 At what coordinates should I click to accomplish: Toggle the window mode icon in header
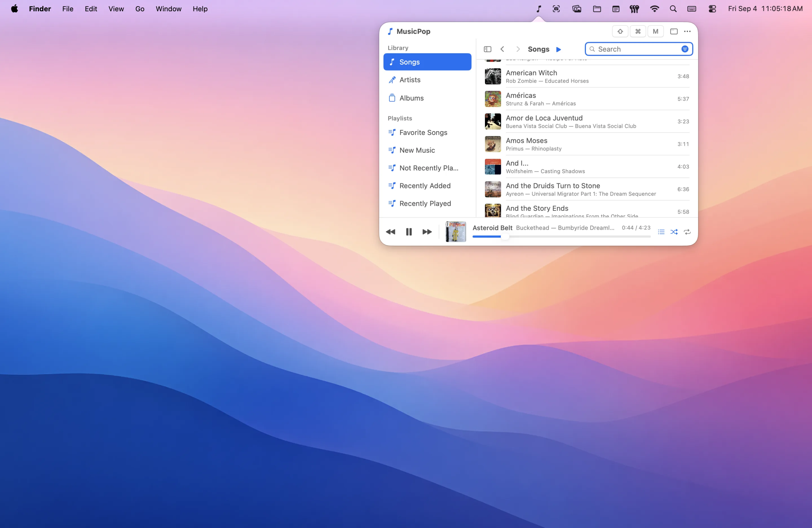pyautogui.click(x=674, y=31)
